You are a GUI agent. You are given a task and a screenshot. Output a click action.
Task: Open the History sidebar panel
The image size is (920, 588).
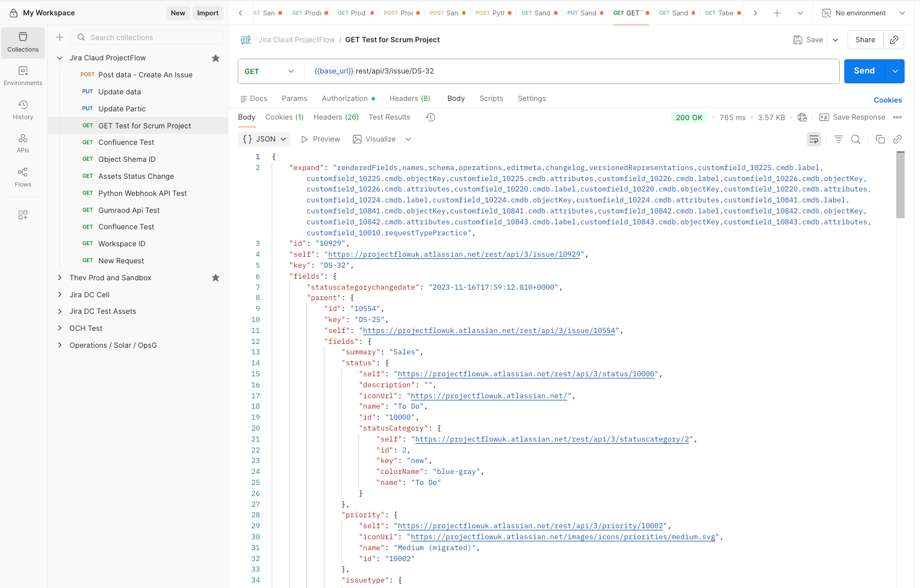[23, 110]
